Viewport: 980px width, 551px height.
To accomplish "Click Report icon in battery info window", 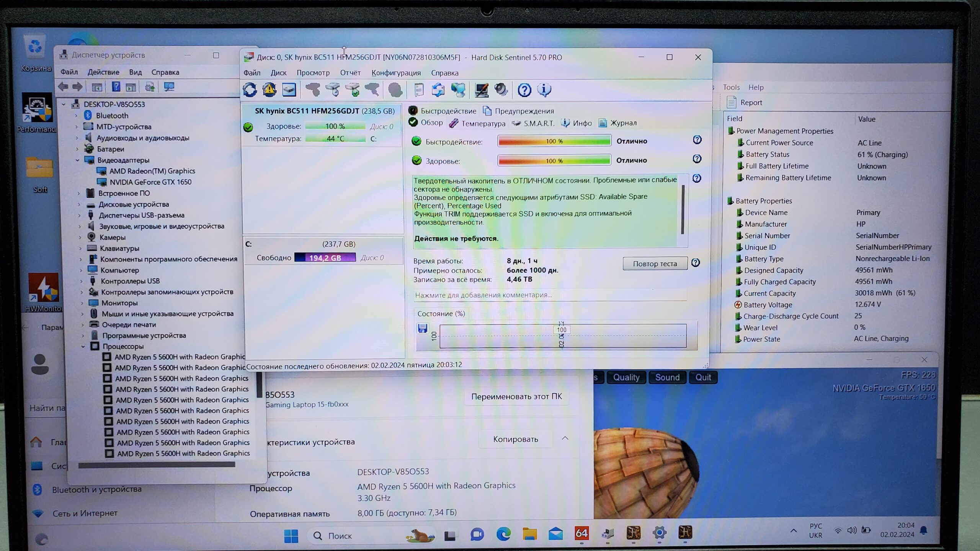I will (732, 102).
